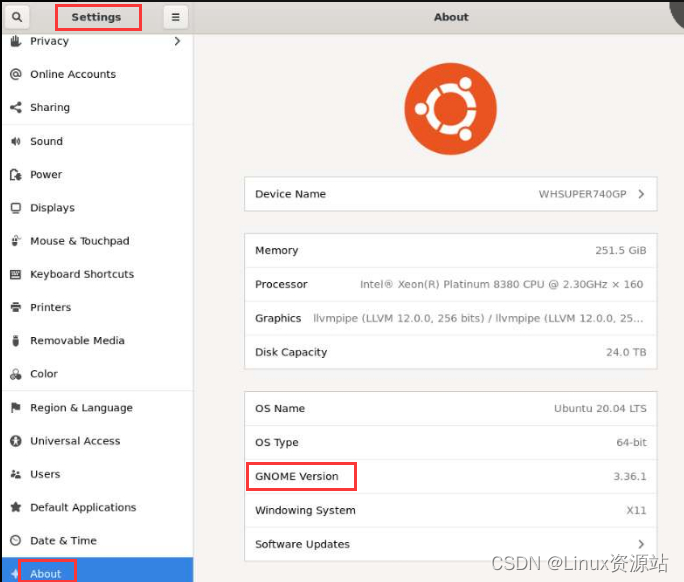Screen dimensions: 684x582
Task: Open Default Applications settings
Action: pyautogui.click(x=98, y=507)
